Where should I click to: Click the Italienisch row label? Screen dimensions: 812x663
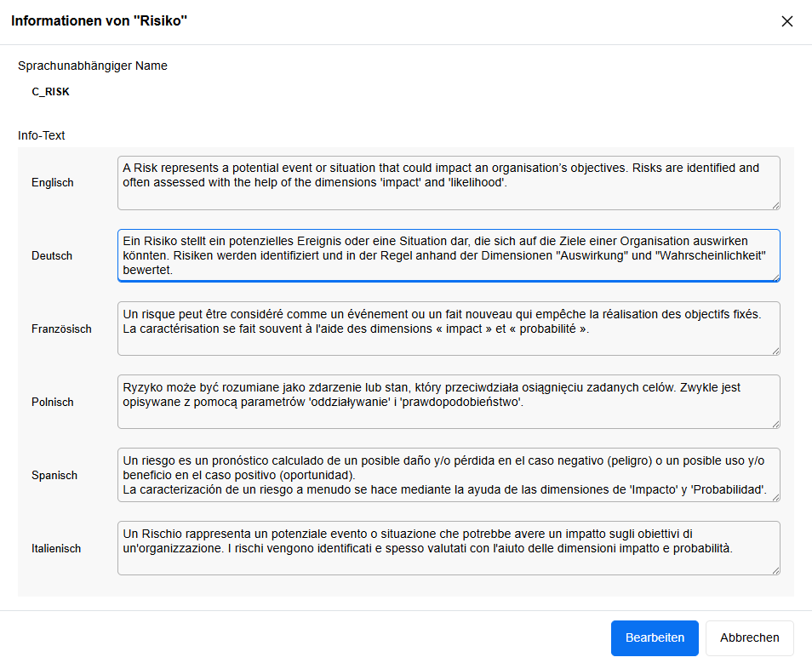pyautogui.click(x=56, y=549)
